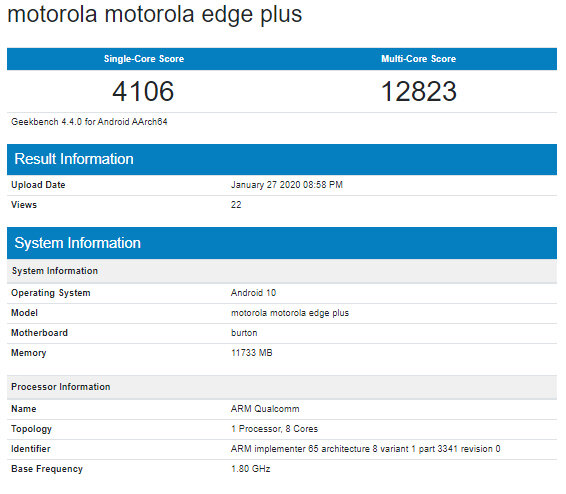Image resolution: width=566 pixels, height=494 pixels.
Task: Select the ARM implementer identifier text
Action: [x=365, y=449]
